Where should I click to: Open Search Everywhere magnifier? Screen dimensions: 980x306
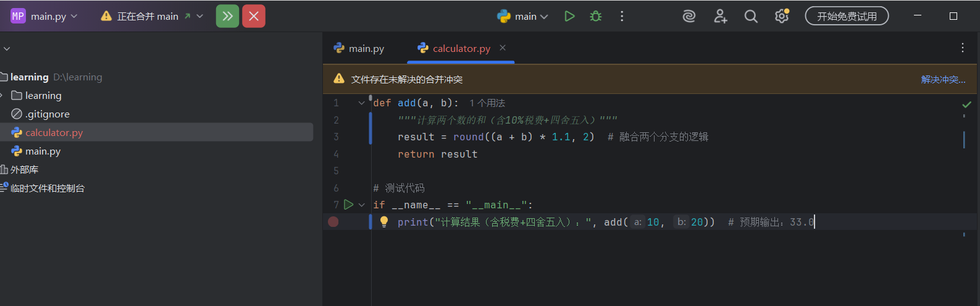point(751,17)
